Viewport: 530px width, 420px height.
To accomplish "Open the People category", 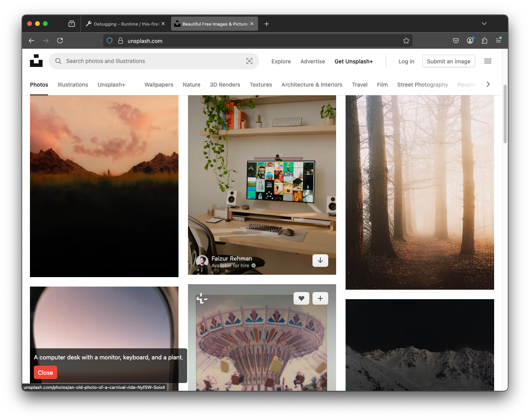I will 466,85.
